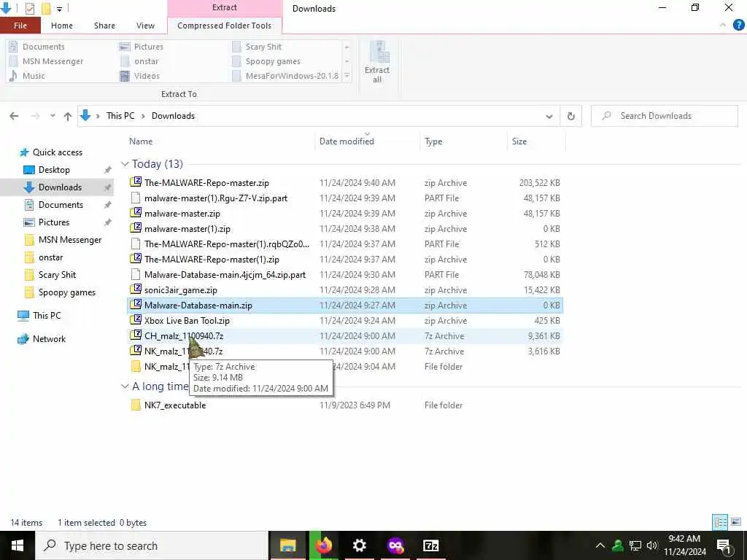The height and width of the screenshot is (560, 747).
Task: Select This PC in navigation pane
Action: (47, 315)
